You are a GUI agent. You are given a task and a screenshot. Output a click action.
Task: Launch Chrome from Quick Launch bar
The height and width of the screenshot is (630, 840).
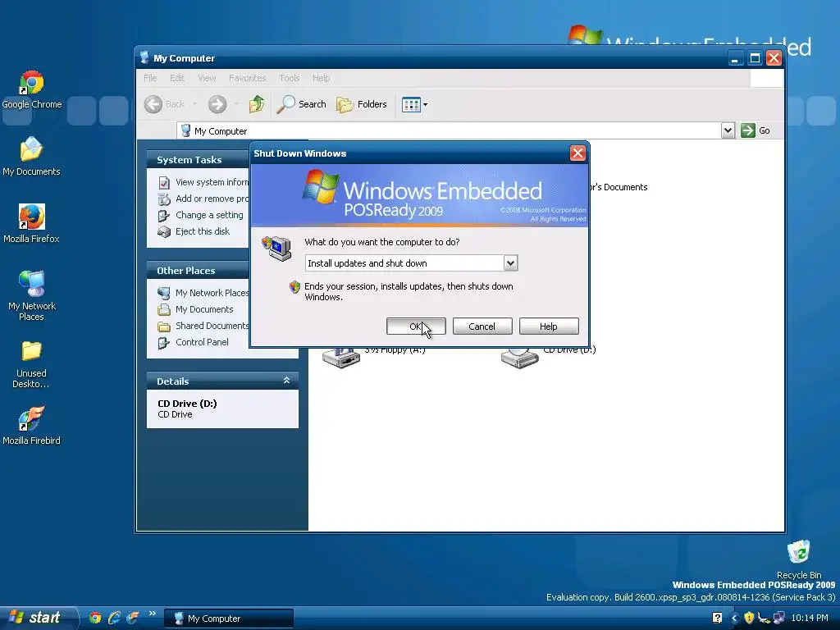[x=95, y=618]
